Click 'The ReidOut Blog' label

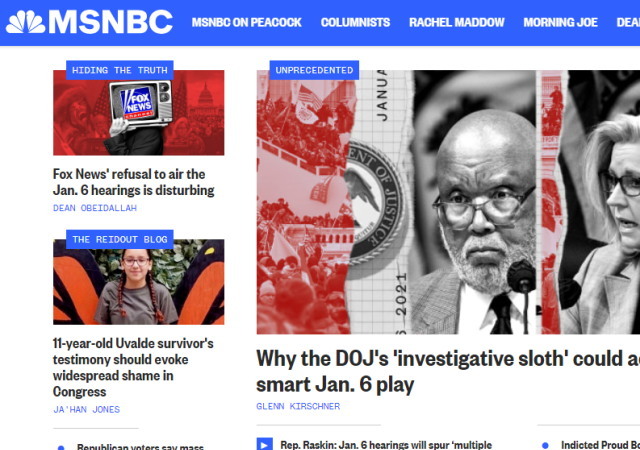click(120, 239)
